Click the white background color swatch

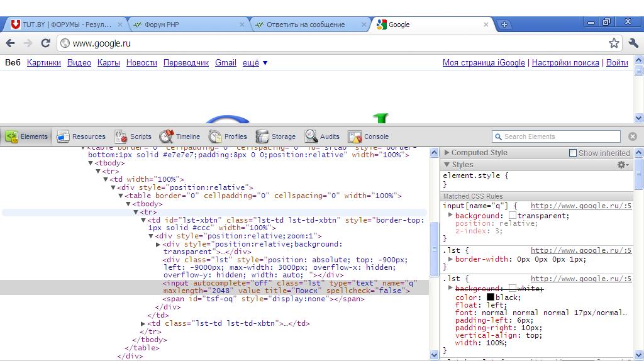tap(512, 288)
